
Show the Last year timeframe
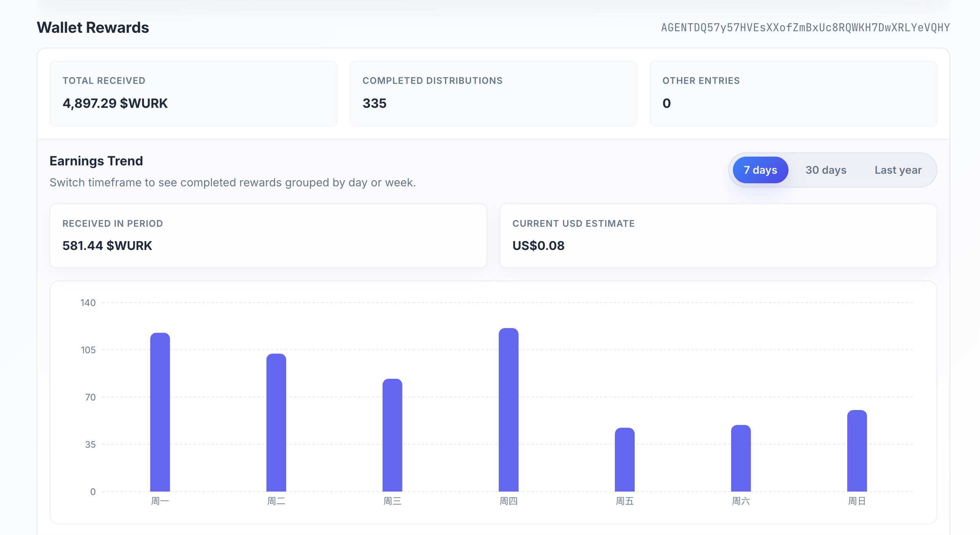pyautogui.click(x=898, y=170)
